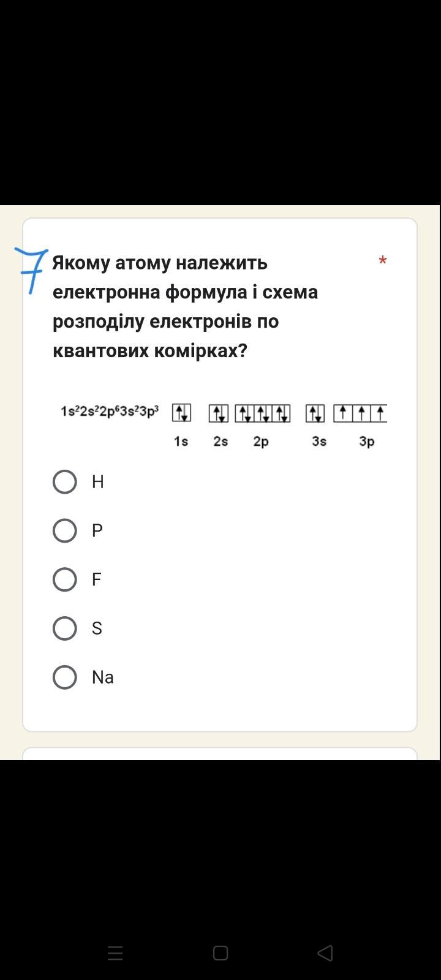
Task: Pick the S answer radio button
Action: [65, 628]
